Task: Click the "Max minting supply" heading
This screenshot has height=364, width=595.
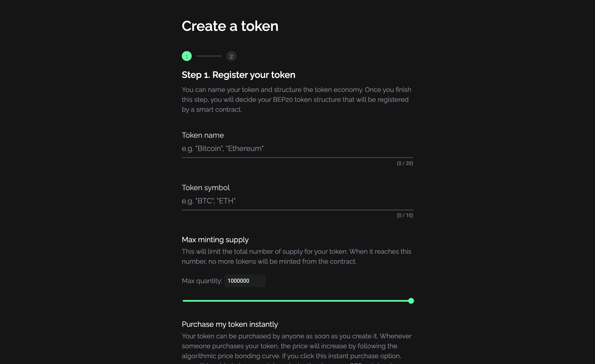Action: (x=215, y=240)
